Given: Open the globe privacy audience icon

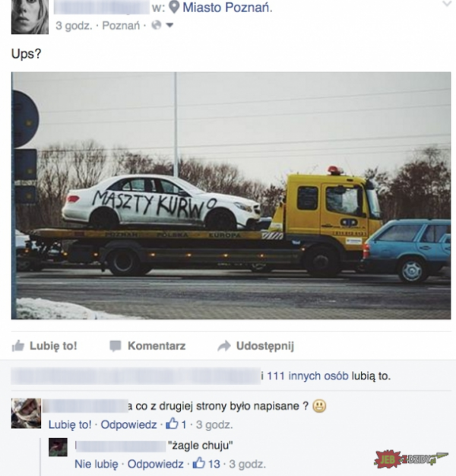Looking at the screenshot, I should click(157, 25).
